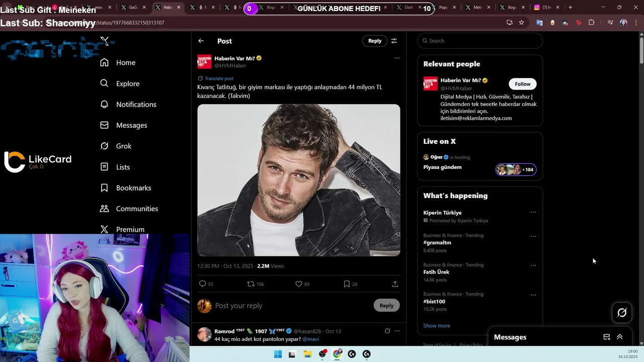This screenshot has height=362, width=644.
Task: Open a new browser tab
Action: click(x=570, y=8)
